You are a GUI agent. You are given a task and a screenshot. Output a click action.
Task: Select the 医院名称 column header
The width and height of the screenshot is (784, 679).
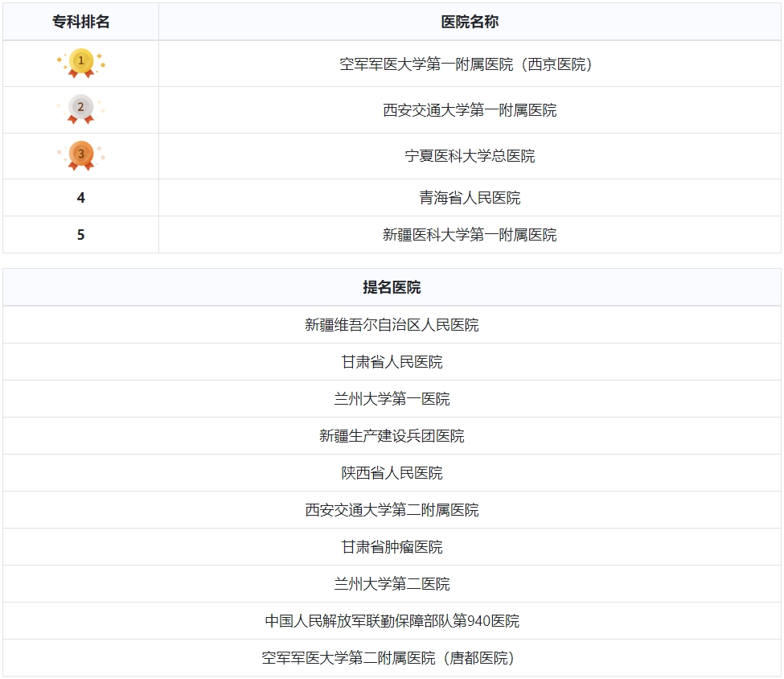[x=470, y=22]
